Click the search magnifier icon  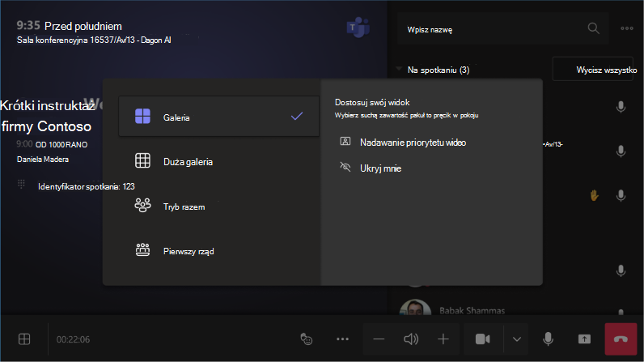point(594,28)
